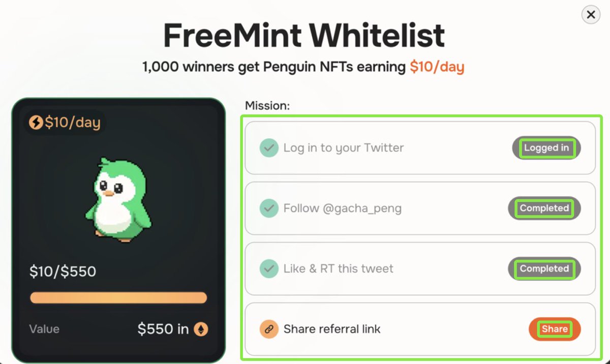Click the Ethereum coin icon next to $550
Screen dimensions: 610x364
(201, 329)
